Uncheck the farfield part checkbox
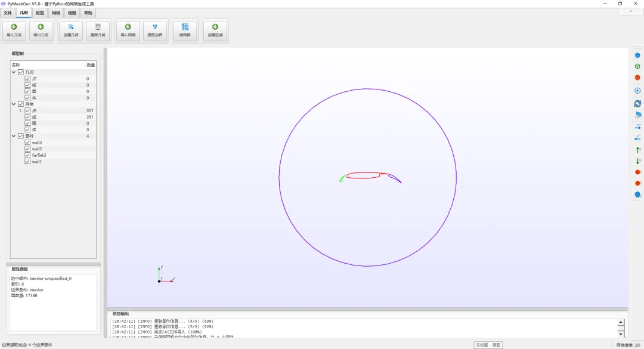 click(x=27, y=155)
